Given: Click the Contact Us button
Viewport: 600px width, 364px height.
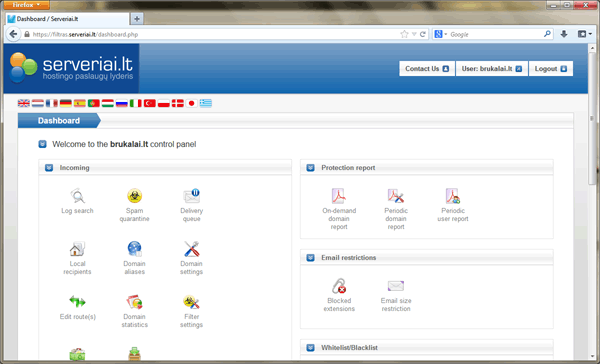Looking at the screenshot, I should click(427, 69).
